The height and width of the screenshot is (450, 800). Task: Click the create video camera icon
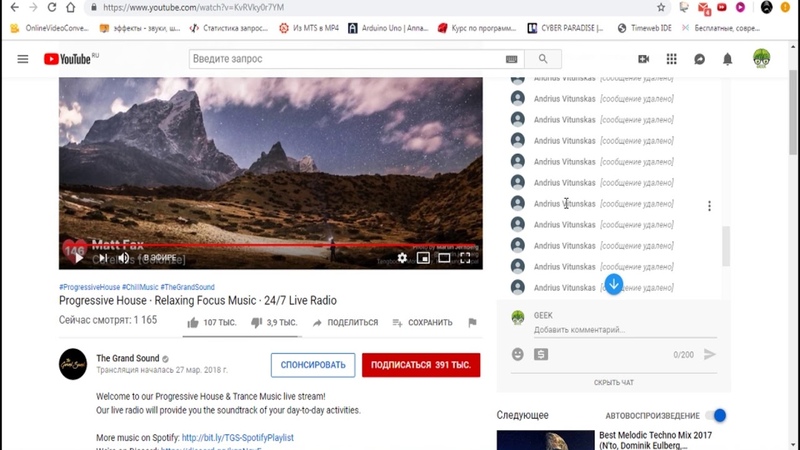point(643,59)
